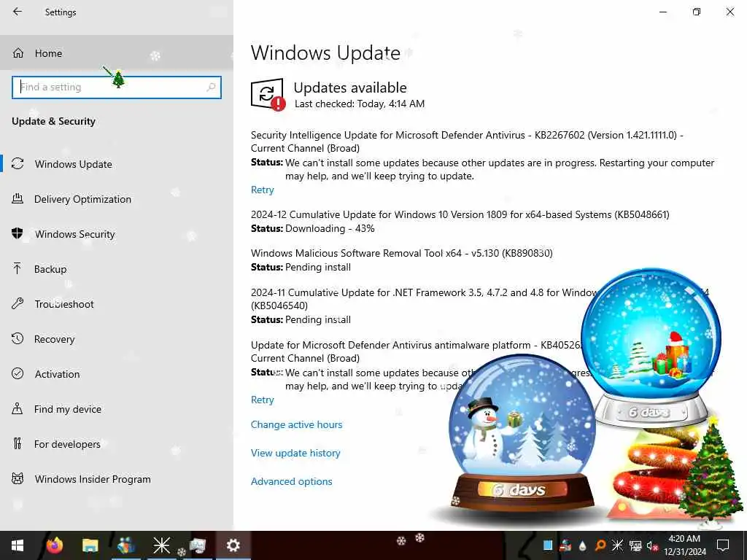Screen dimensions: 747x560
Task: Click the Windows Update sync arrows icon in the sidebar
Action: [x=18, y=164]
